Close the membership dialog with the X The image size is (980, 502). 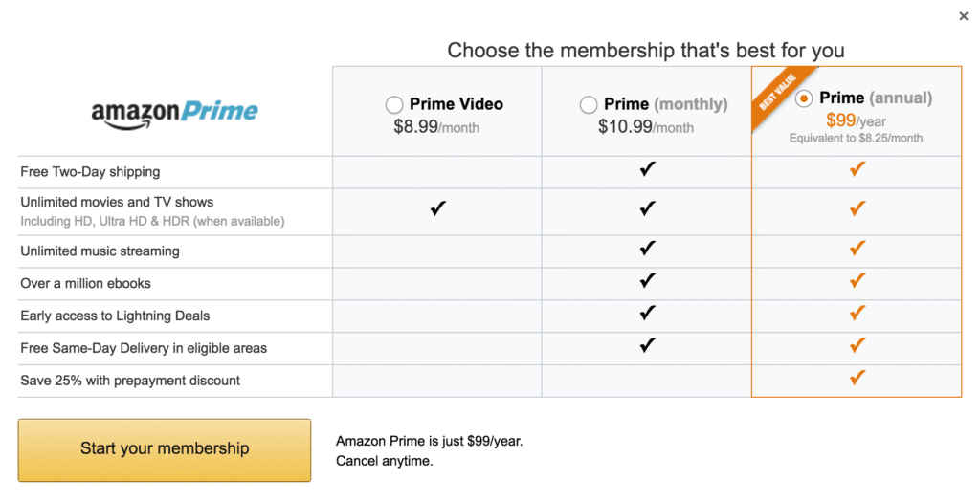click(x=963, y=15)
